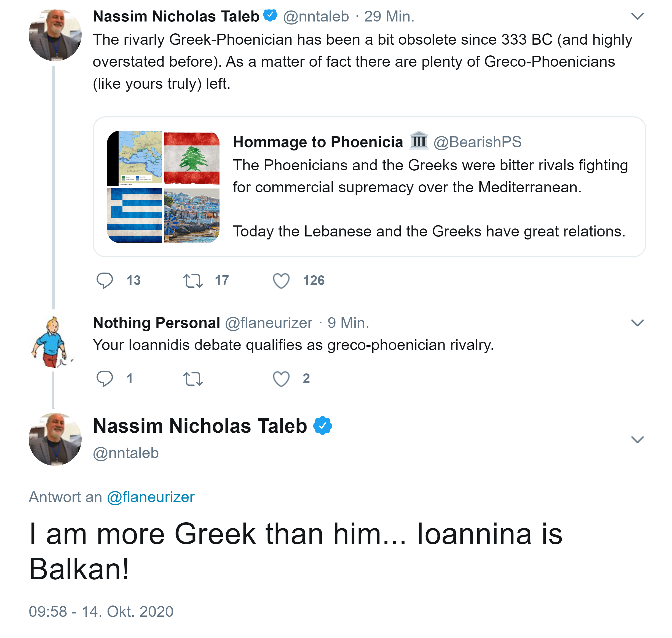Like the Nothing Personal tweet
Image resolution: width=672 pixels, height=638 pixels.
click(x=281, y=378)
